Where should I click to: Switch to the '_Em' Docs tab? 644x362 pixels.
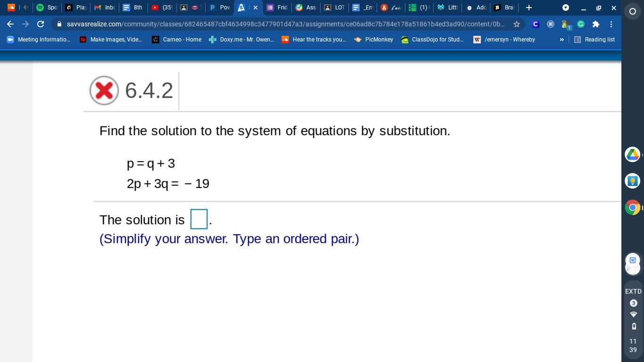[362, 8]
